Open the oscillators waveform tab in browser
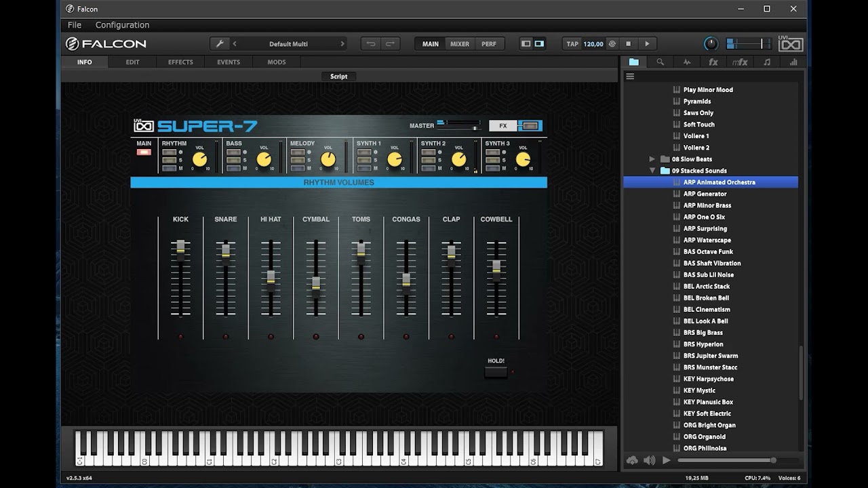868x488 pixels. (687, 62)
